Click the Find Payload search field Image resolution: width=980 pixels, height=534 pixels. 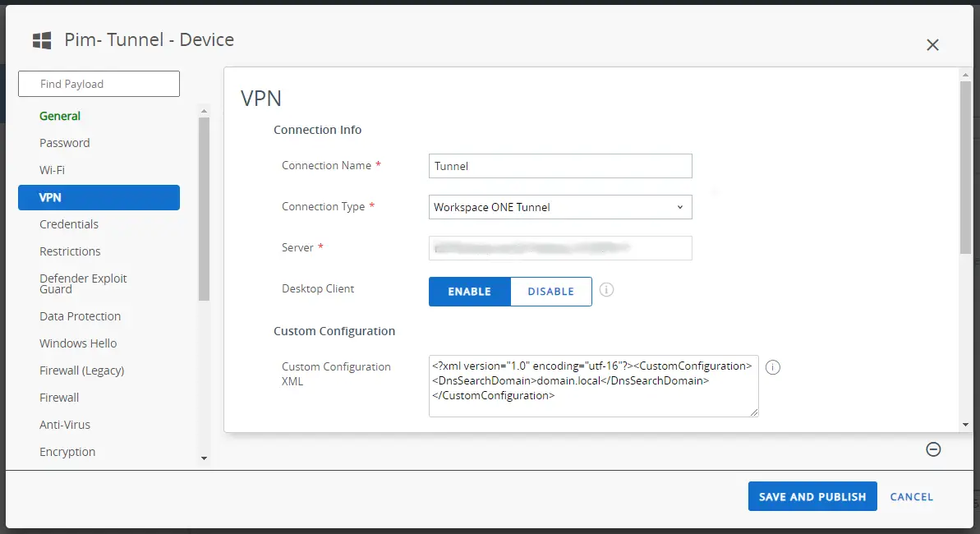click(x=99, y=84)
